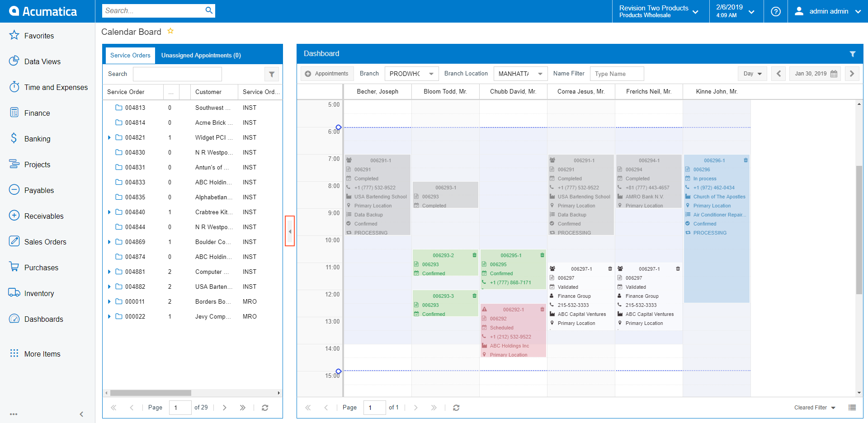Open the list view toggle icon bottom-right
The width and height of the screenshot is (868, 423).
click(x=852, y=408)
